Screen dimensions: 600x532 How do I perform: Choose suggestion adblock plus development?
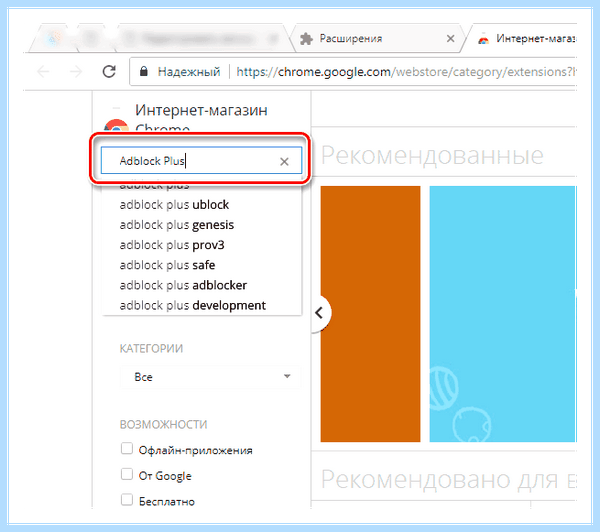[202, 305]
